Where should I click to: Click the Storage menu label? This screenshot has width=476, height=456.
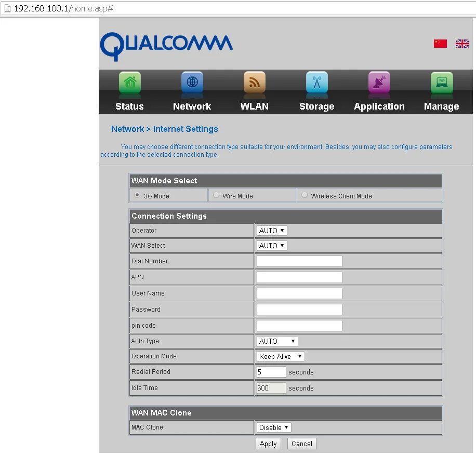317,106
